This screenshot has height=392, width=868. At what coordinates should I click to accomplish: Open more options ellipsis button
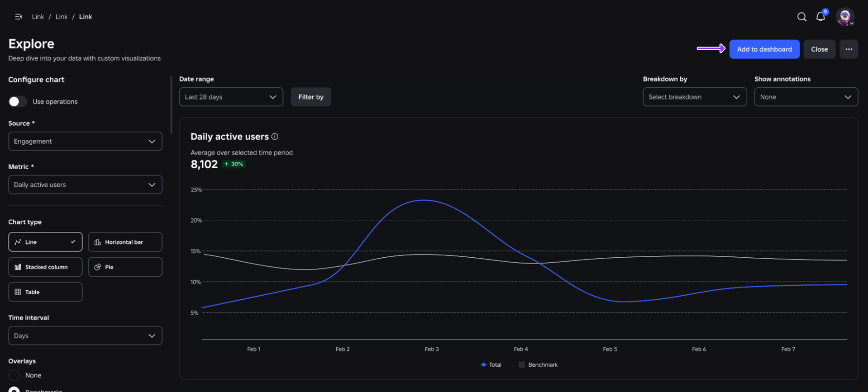pyautogui.click(x=849, y=49)
